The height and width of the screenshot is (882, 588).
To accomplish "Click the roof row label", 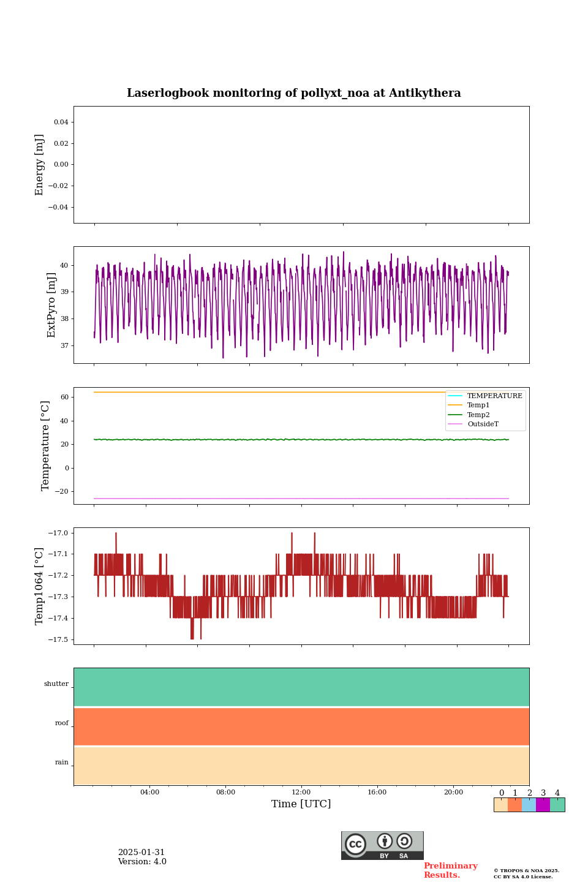I will click(x=62, y=723).
